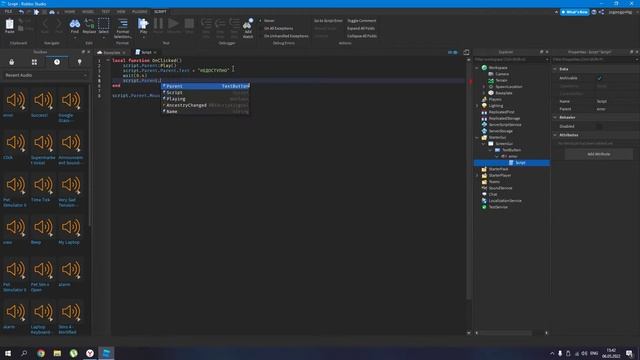Click the What's New button
This screenshot has width=640, height=360.
[x=574, y=12]
